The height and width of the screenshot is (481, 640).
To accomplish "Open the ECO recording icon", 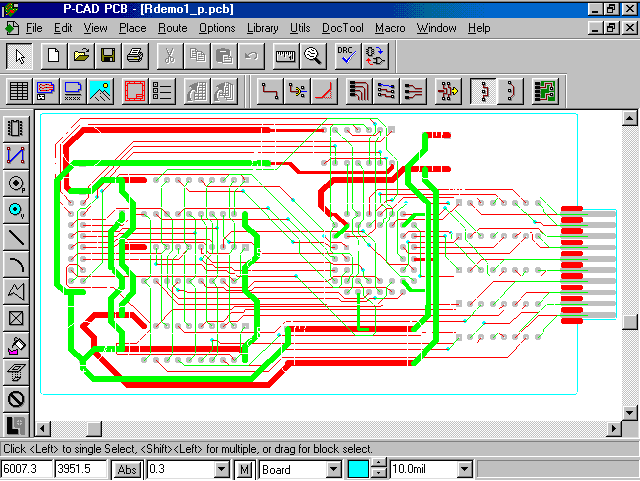I will (375, 56).
